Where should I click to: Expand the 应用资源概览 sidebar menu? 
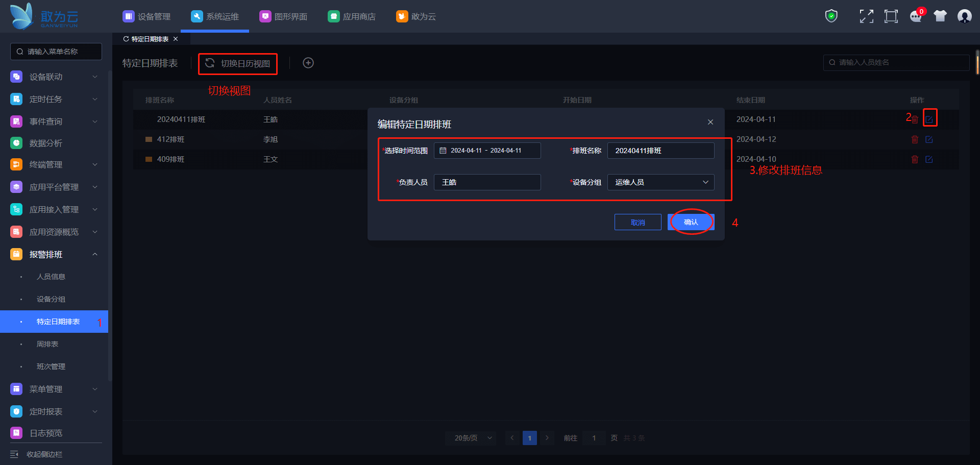point(54,232)
